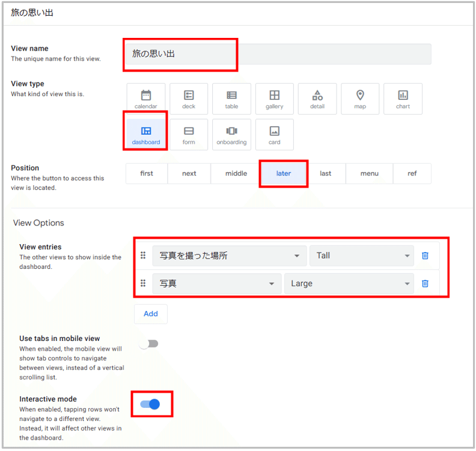The height and width of the screenshot is (451, 476).
Task: Select the chart view type
Action: pyautogui.click(x=403, y=99)
